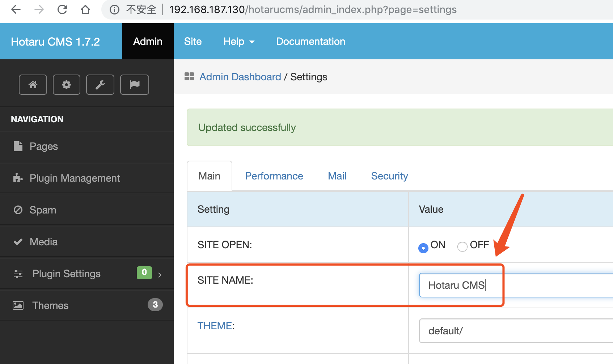613x364 pixels.
Task: Select the ON radio for Site Open
Action: 423,248
